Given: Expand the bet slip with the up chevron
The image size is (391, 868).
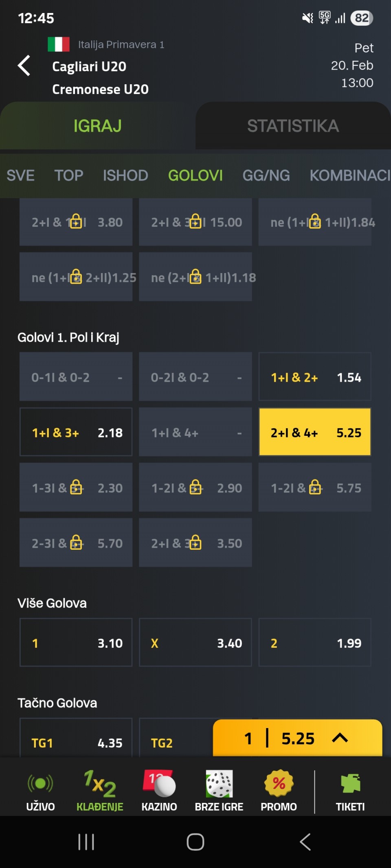Looking at the screenshot, I should coord(340,738).
